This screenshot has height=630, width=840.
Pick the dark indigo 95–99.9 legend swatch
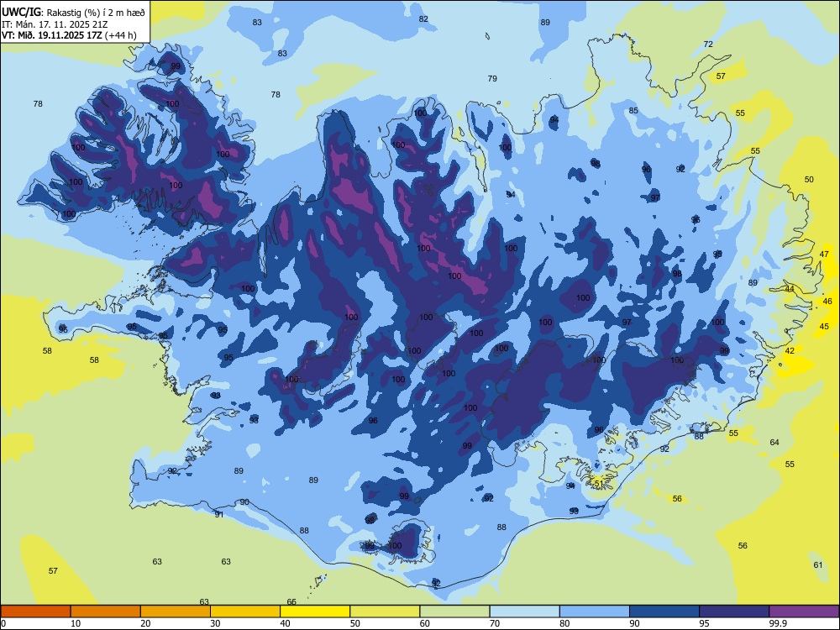pos(734,612)
